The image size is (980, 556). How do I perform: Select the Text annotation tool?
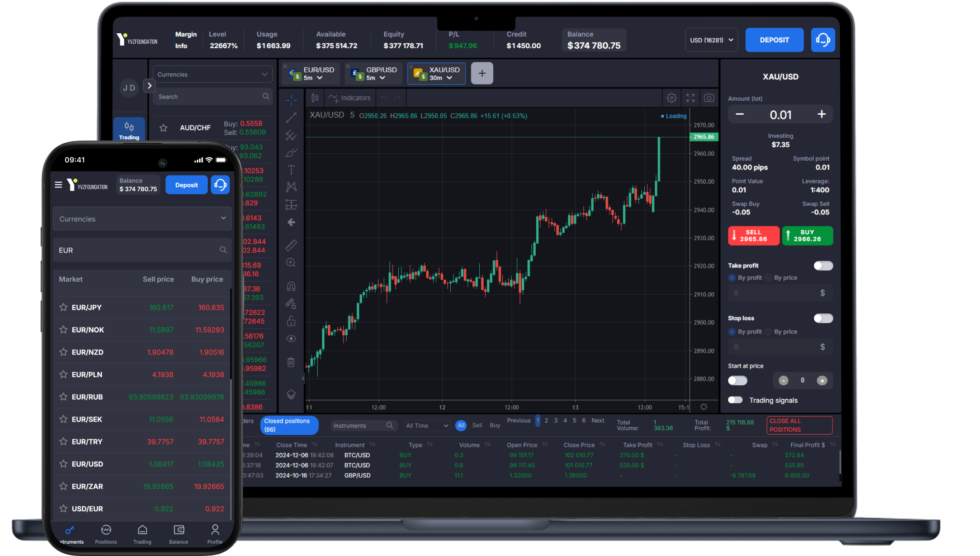coord(291,170)
